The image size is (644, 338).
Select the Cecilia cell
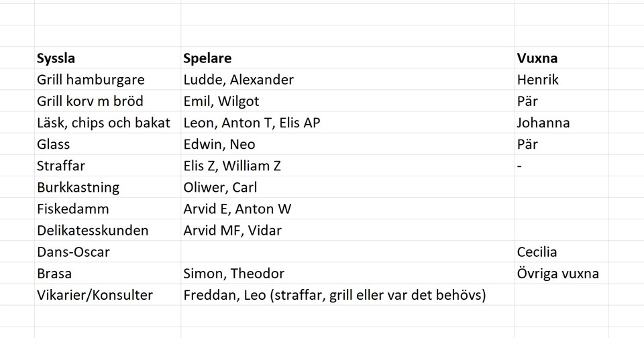tap(537, 251)
